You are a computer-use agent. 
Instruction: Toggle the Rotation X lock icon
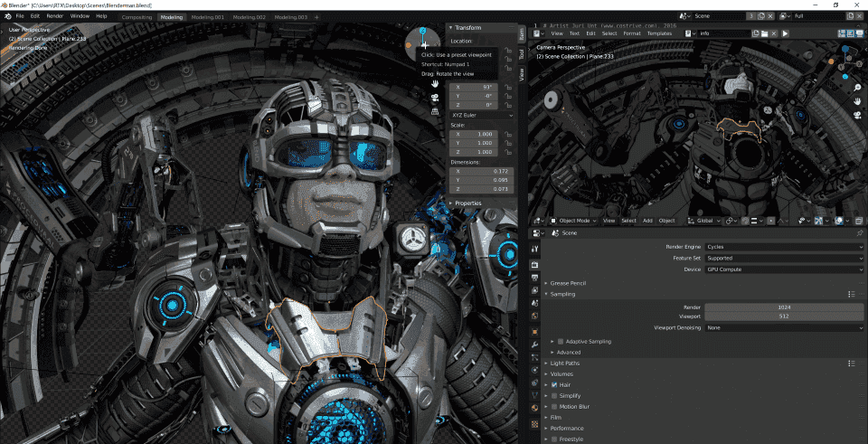[x=507, y=88]
